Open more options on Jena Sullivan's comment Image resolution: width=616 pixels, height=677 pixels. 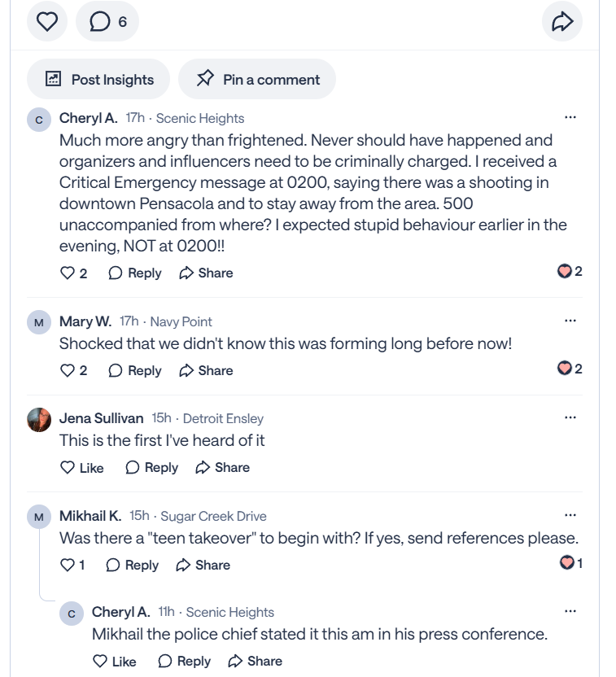tap(570, 417)
